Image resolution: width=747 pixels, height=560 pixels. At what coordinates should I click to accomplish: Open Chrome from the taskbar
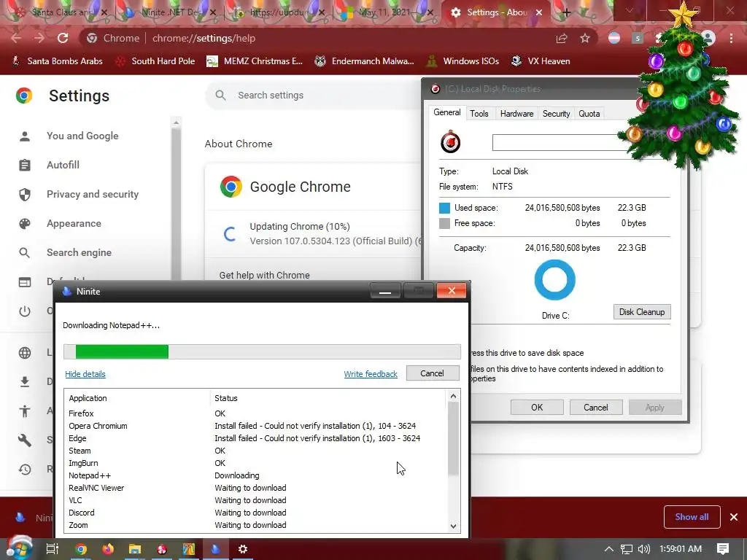pos(81,549)
